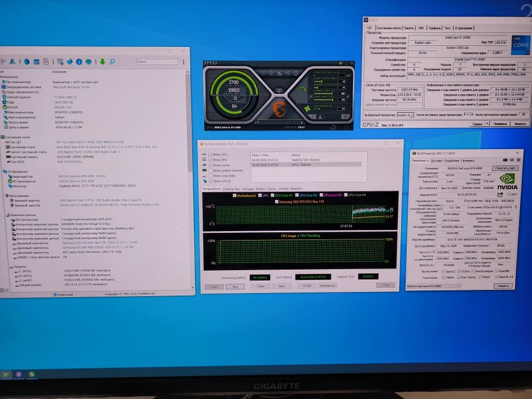Click the share BIOS export icon in GPU-Z
This screenshot has width=532, height=399.
500,194
